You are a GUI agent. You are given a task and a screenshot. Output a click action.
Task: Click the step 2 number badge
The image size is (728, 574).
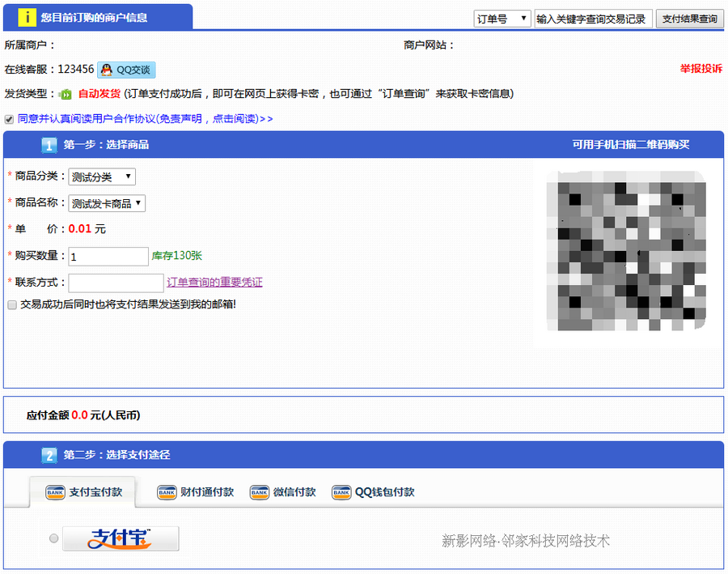pos(49,455)
